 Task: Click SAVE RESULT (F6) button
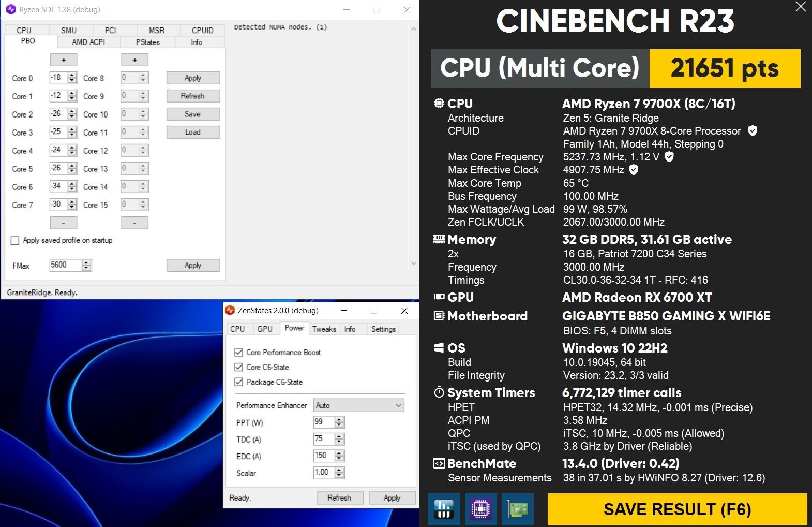[x=677, y=509]
